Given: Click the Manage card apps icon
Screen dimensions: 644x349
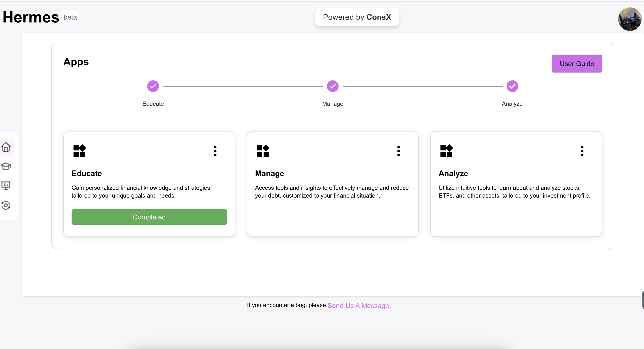Looking at the screenshot, I should [263, 151].
